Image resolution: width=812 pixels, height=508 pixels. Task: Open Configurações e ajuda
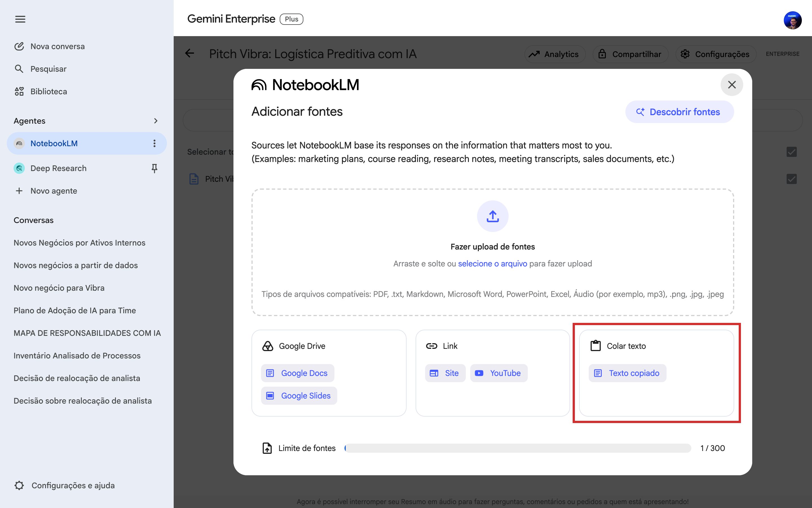(x=64, y=485)
